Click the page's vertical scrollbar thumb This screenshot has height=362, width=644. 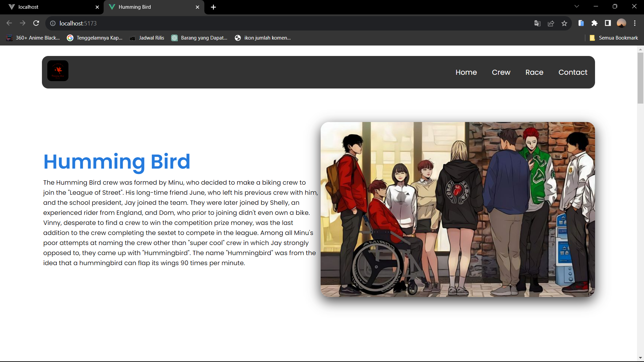[641, 78]
